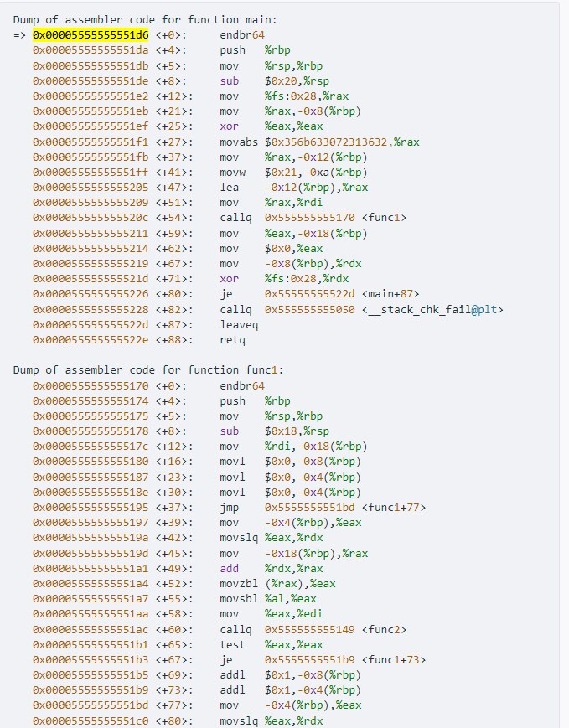
Task: Click the movabs $0x356b633072313632 instruction
Action: [x=319, y=142]
